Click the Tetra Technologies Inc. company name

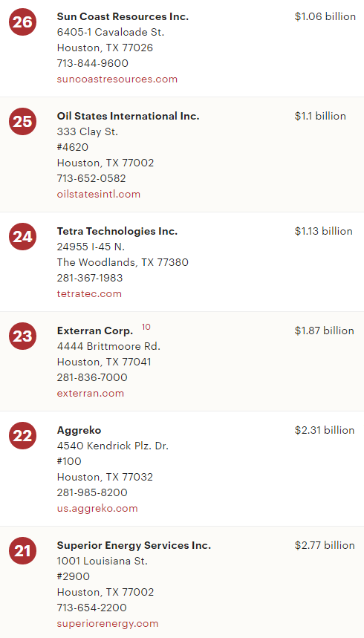click(x=117, y=232)
